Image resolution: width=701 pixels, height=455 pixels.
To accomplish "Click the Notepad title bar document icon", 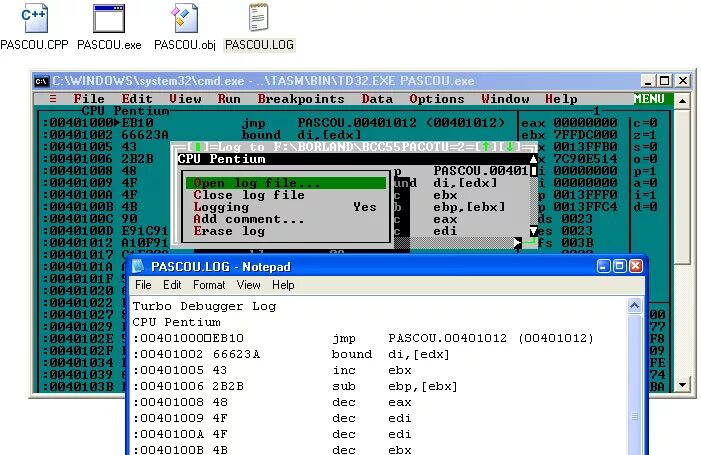I will pos(138,266).
